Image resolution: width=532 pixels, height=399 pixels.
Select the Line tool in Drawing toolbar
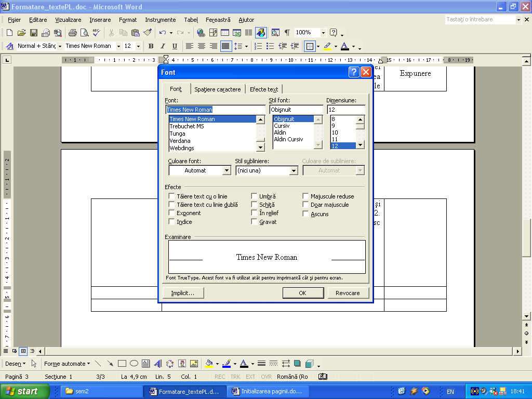coord(98,364)
